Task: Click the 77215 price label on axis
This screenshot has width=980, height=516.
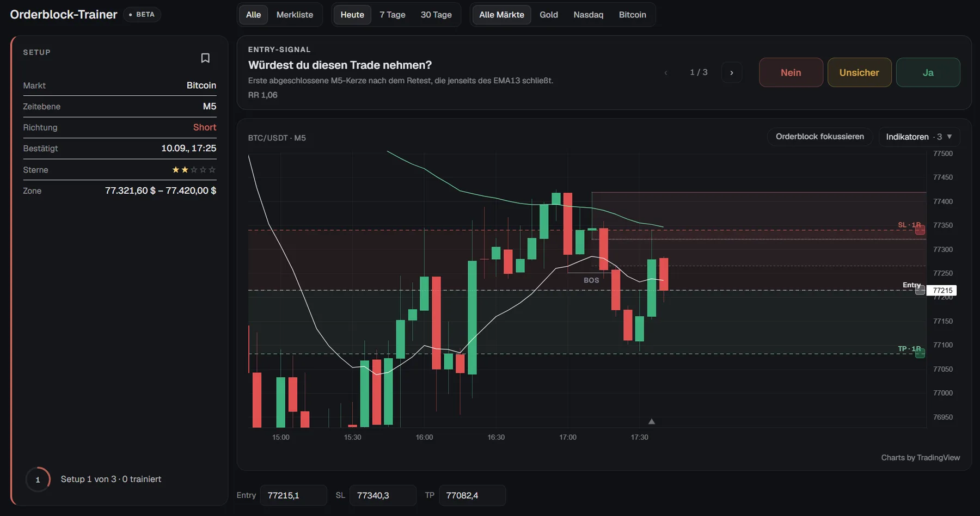Action: (942, 291)
